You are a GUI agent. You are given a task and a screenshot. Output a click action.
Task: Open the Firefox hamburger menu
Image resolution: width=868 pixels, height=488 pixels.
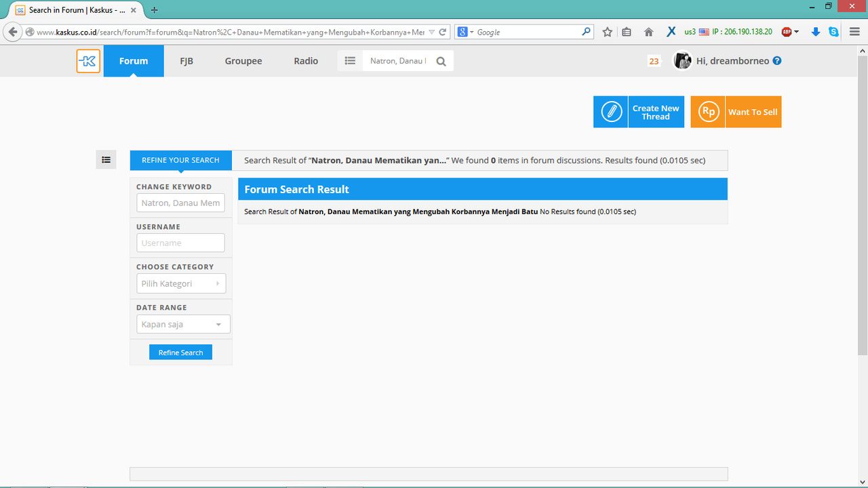(854, 32)
